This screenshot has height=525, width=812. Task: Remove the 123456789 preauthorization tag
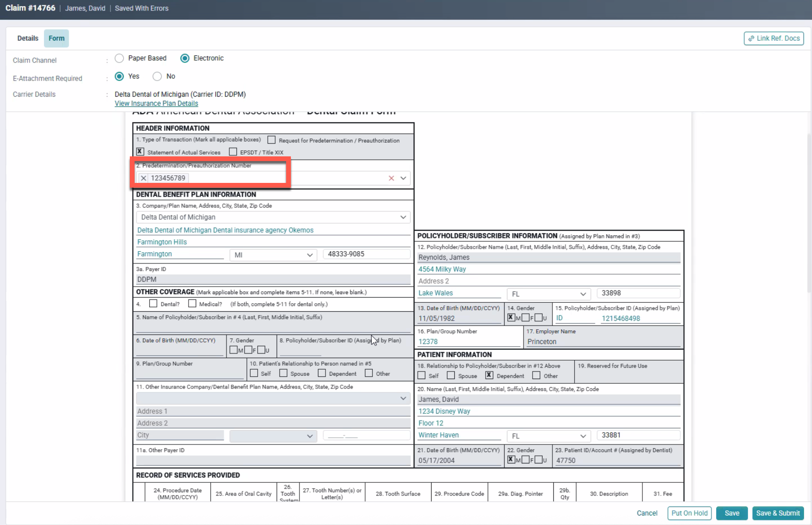[144, 178]
